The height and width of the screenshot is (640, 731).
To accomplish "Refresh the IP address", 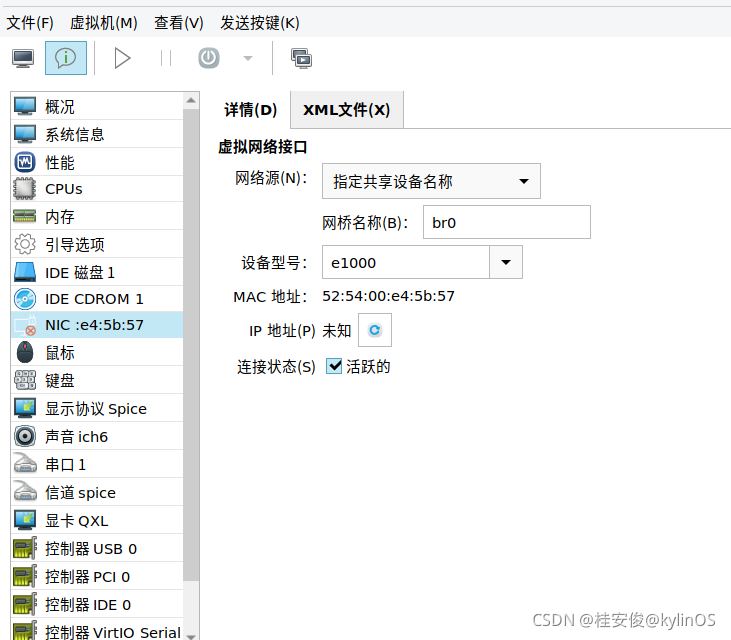I will pos(375,330).
